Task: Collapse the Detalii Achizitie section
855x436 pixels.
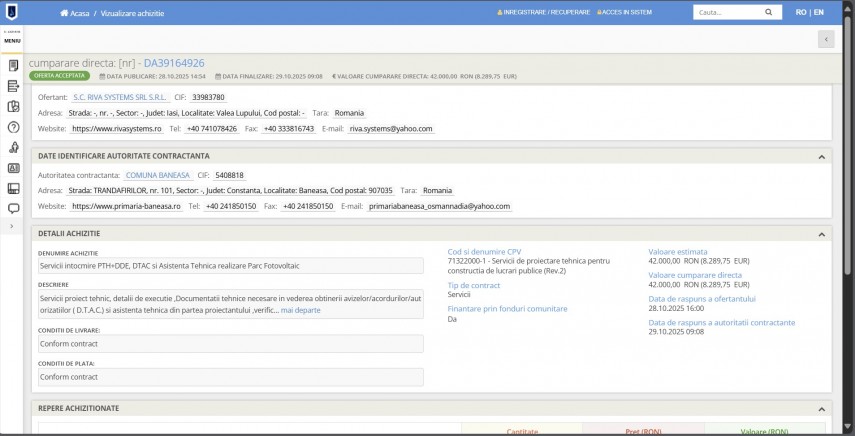Action: point(821,233)
